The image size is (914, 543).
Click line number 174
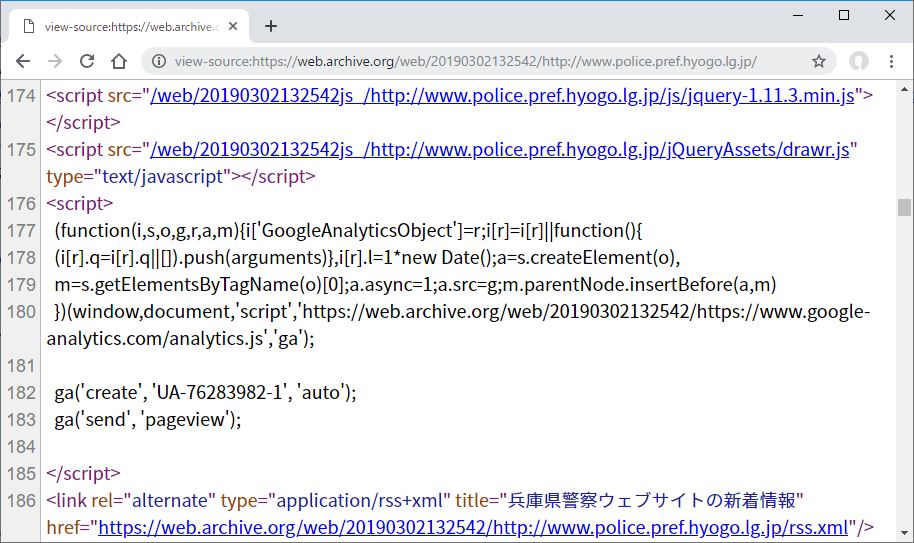[22, 96]
